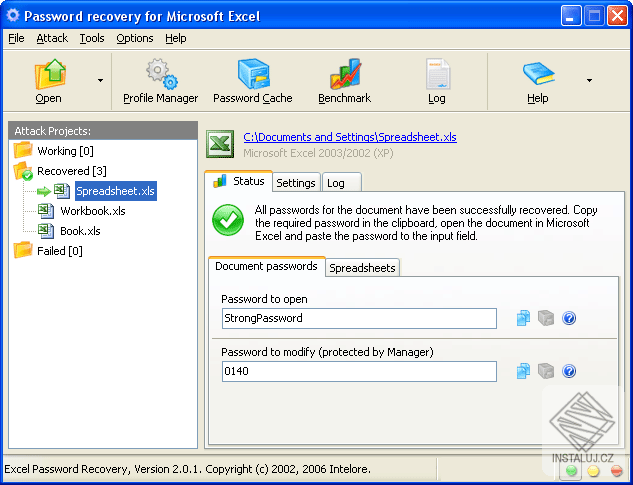The image size is (633, 485).
Task: Click the Book.xls Excel file icon
Action: click(46, 231)
